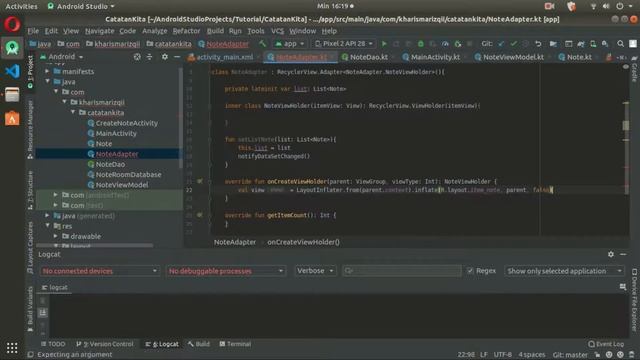Toggle Project side tool window
The width and height of the screenshot is (640, 360).
click(30, 72)
